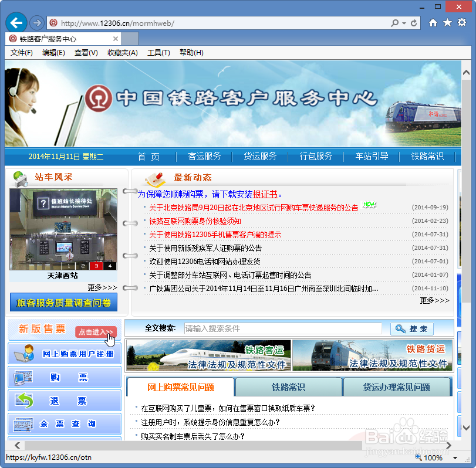The image size is (476, 468).
Task: Click horizontal scrollbar right arrow
Action: pos(448,445)
